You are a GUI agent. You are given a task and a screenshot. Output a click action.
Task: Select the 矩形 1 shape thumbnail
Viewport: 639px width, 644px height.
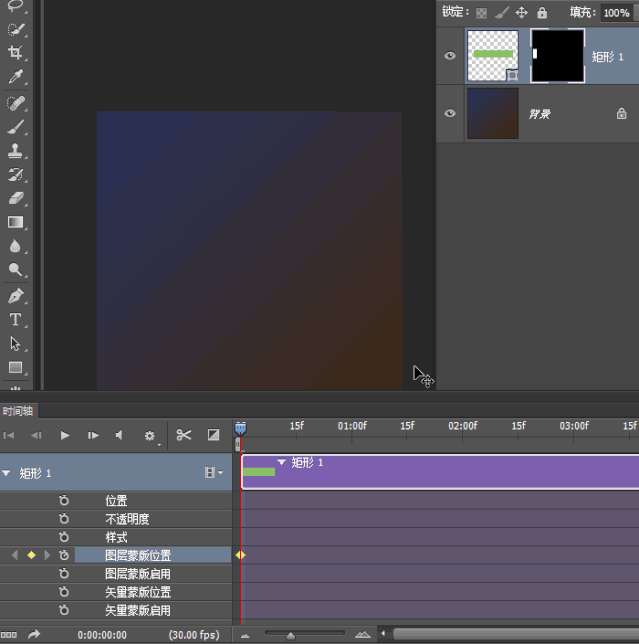tap(493, 56)
